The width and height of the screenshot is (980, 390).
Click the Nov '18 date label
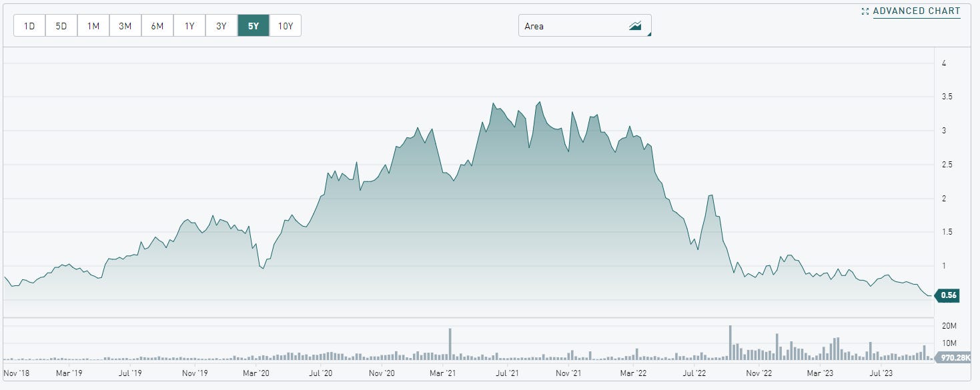coord(16,373)
